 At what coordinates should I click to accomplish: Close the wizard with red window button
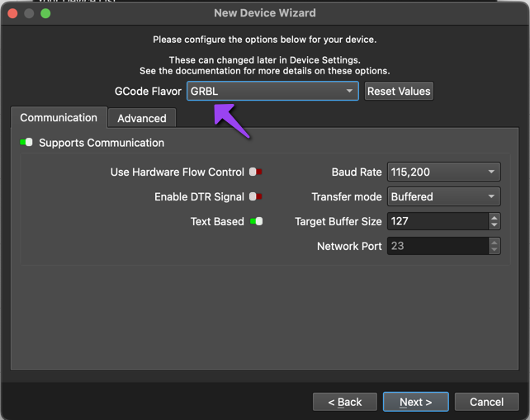(x=13, y=13)
